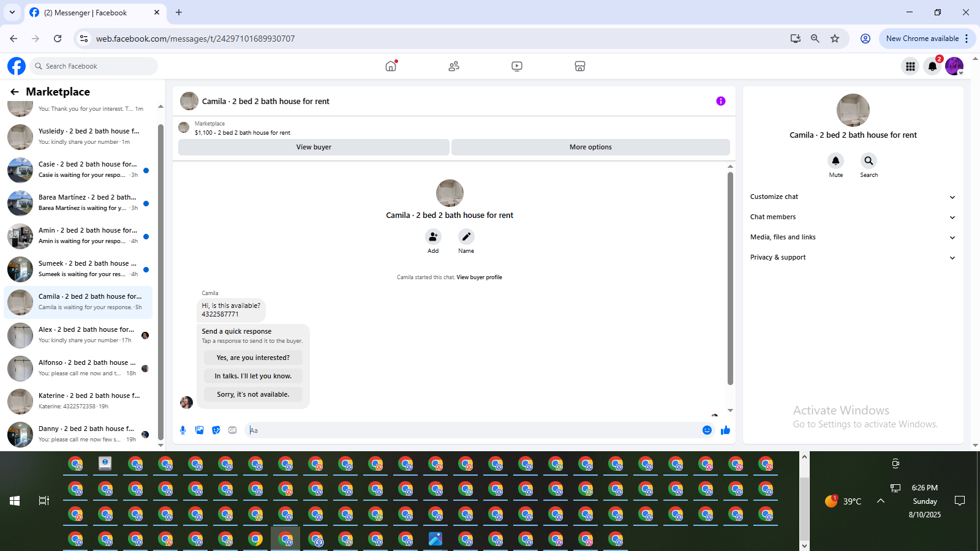Send quick reply 'In talks. I'll let you know.'
The image size is (980, 551).
(253, 376)
